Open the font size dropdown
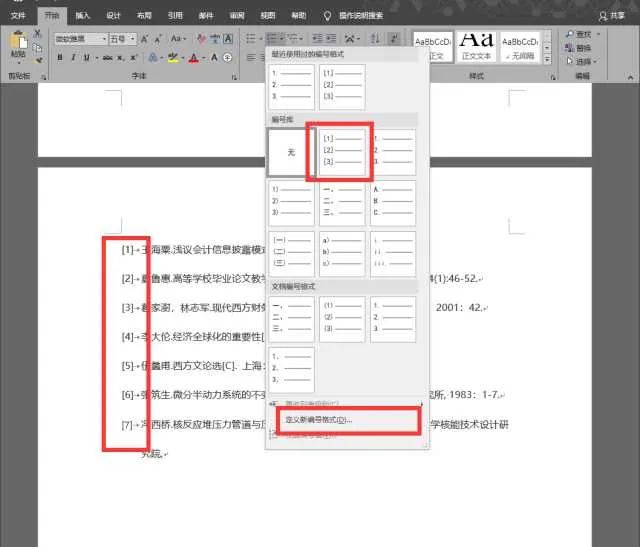The image size is (640, 547). [x=133, y=39]
